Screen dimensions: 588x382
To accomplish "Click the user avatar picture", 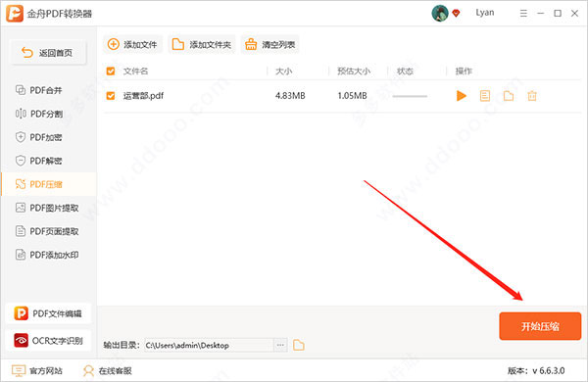I will coord(440,13).
